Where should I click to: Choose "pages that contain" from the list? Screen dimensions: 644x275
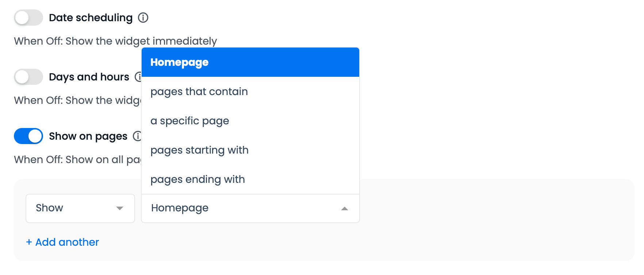[199, 91]
